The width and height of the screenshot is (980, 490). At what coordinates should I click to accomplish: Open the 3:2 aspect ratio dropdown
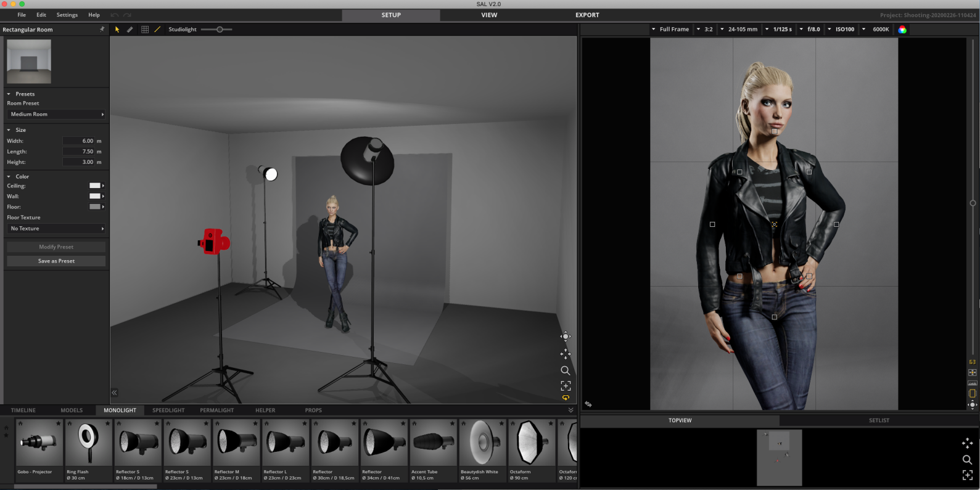pos(705,30)
